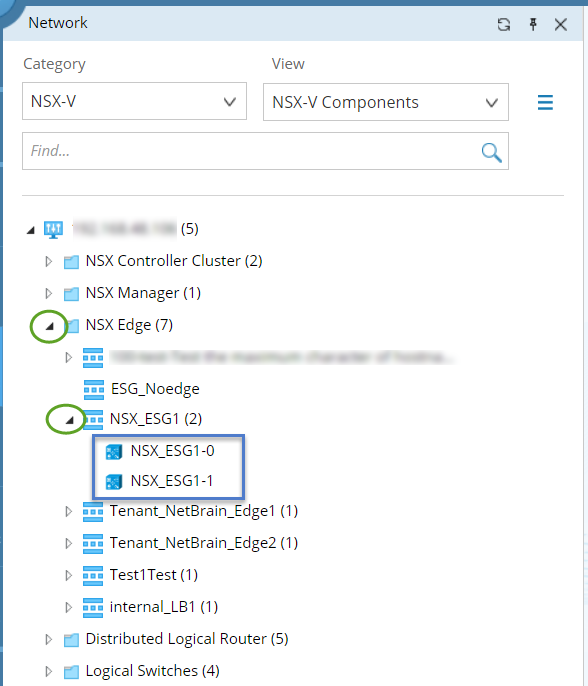This screenshot has height=686, width=588.
Task: Click the refresh icon in Network pane header
Action: [x=504, y=24]
